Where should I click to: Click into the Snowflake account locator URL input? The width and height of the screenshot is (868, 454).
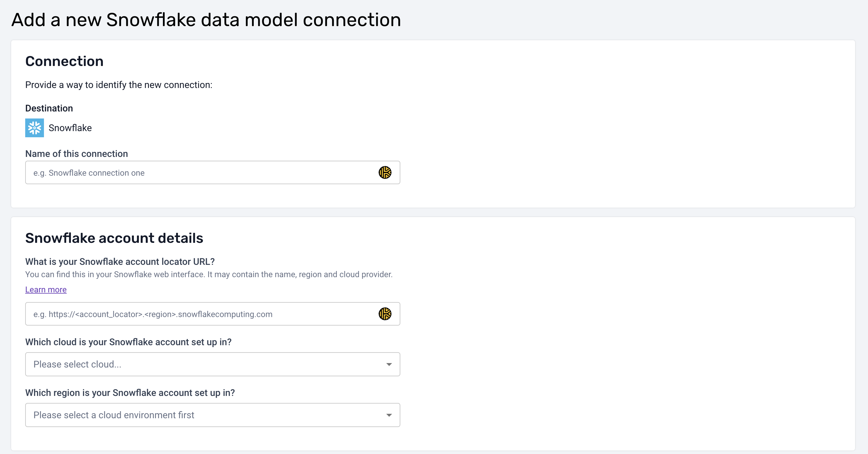tap(202, 314)
